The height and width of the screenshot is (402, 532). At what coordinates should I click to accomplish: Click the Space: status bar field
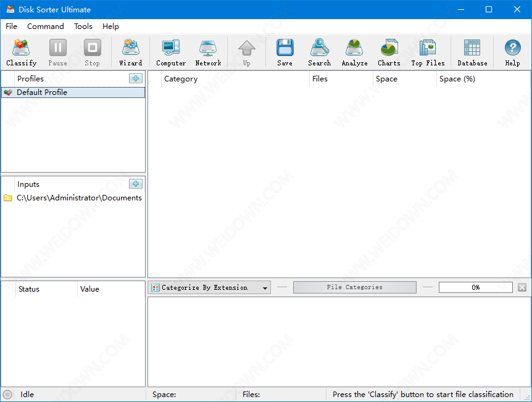click(x=191, y=395)
